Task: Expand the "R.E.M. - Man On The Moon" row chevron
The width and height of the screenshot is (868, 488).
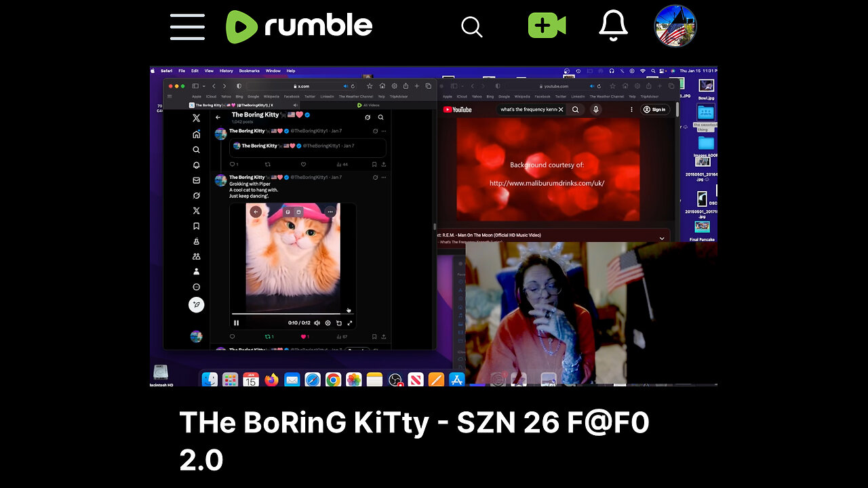Action: (x=663, y=238)
